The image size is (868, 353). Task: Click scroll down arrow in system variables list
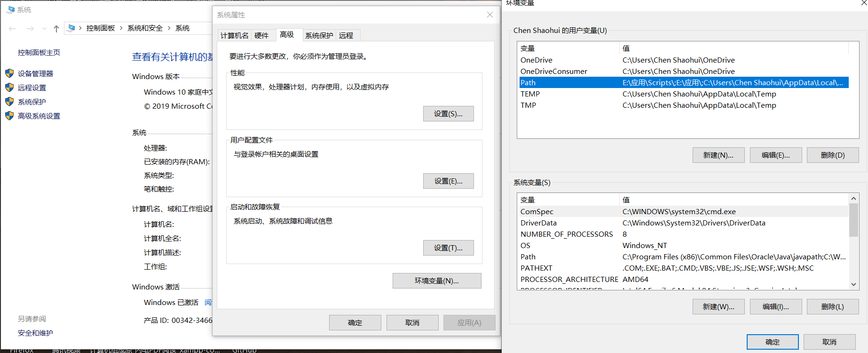pyautogui.click(x=854, y=284)
